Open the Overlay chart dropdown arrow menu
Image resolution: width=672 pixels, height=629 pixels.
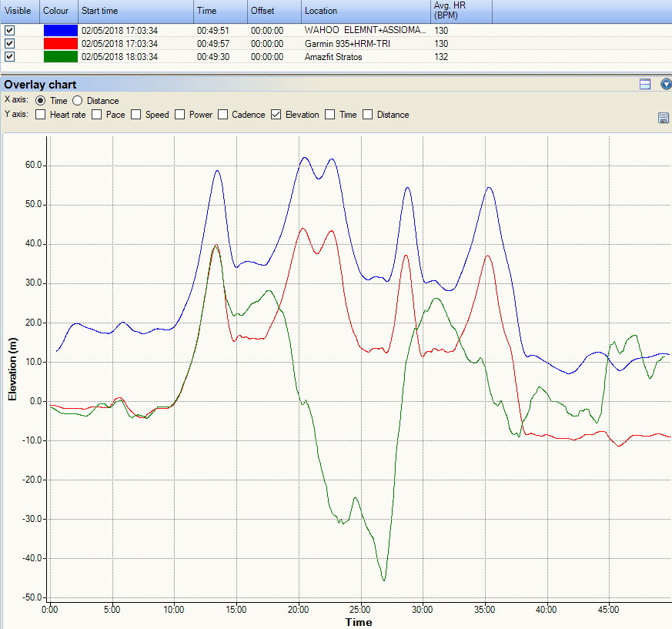pyautogui.click(x=665, y=85)
